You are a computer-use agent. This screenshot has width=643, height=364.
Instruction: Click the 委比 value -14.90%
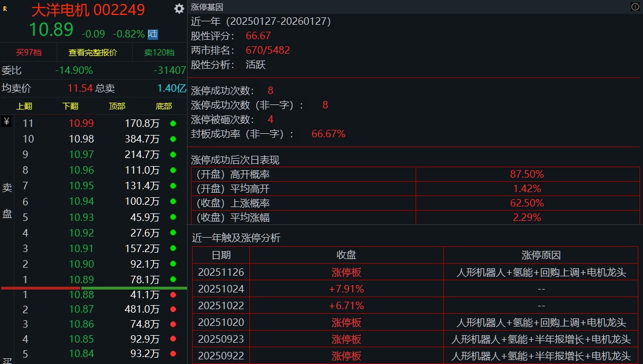click(x=74, y=70)
